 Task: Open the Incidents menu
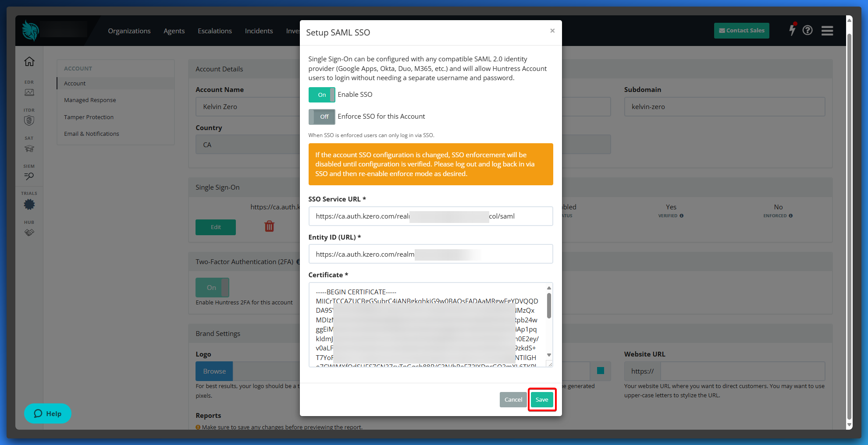pyautogui.click(x=259, y=31)
